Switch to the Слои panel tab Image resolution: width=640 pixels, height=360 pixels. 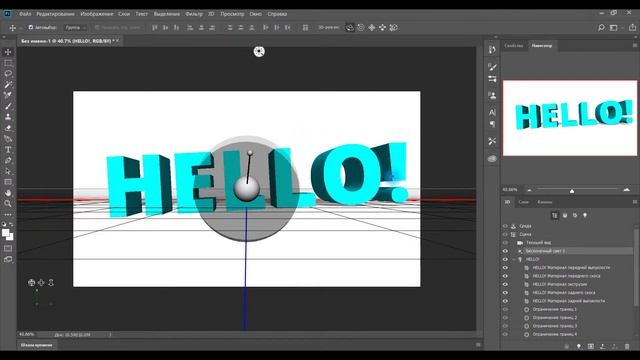[x=523, y=202]
